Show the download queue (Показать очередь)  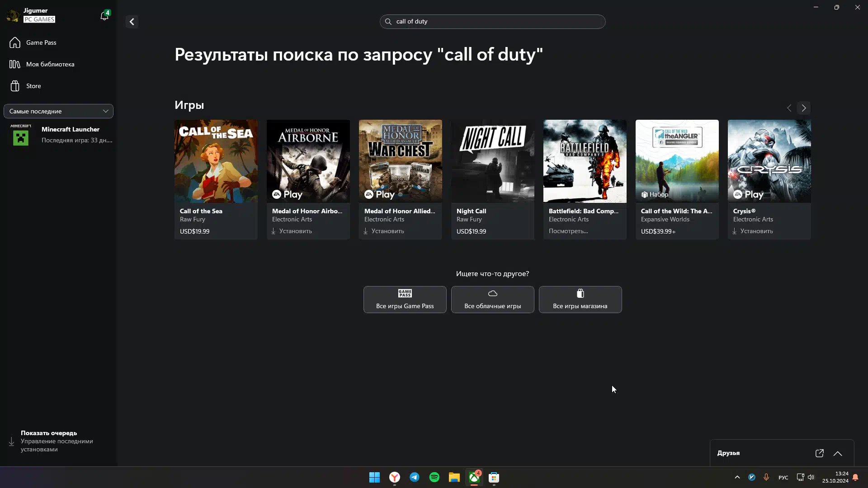point(58,441)
